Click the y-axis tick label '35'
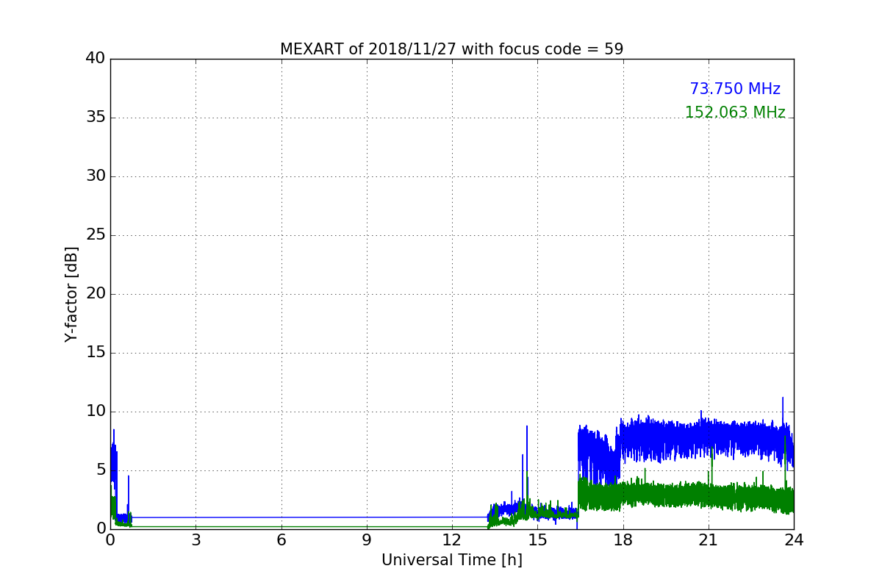The image size is (882, 588). coord(96,118)
